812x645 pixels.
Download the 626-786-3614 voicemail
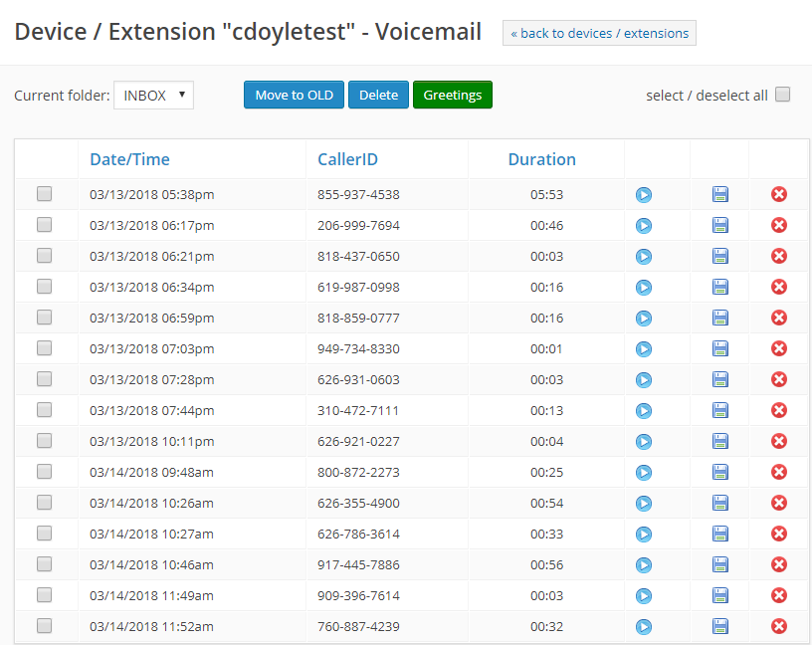coord(719,534)
